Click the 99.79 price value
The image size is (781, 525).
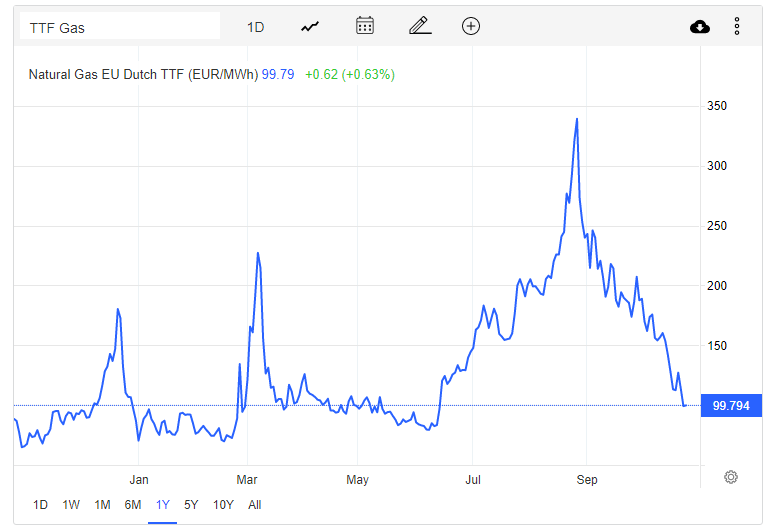tap(278, 74)
